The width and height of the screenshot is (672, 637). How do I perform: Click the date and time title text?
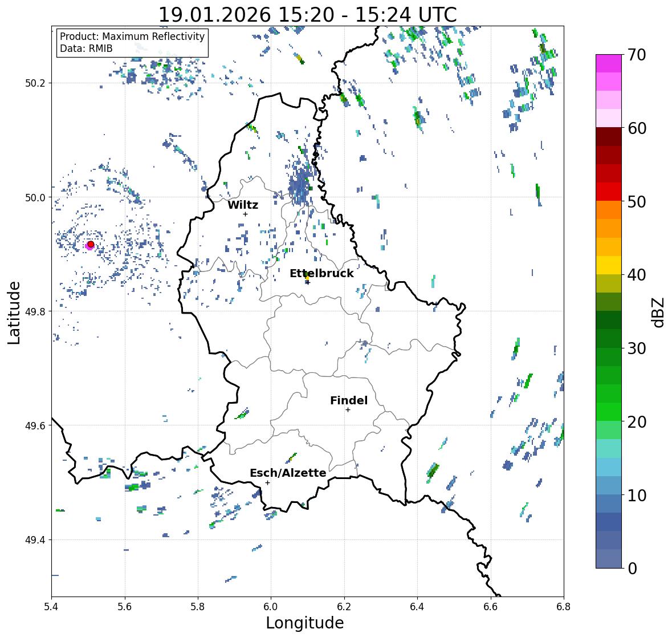pyautogui.click(x=308, y=15)
